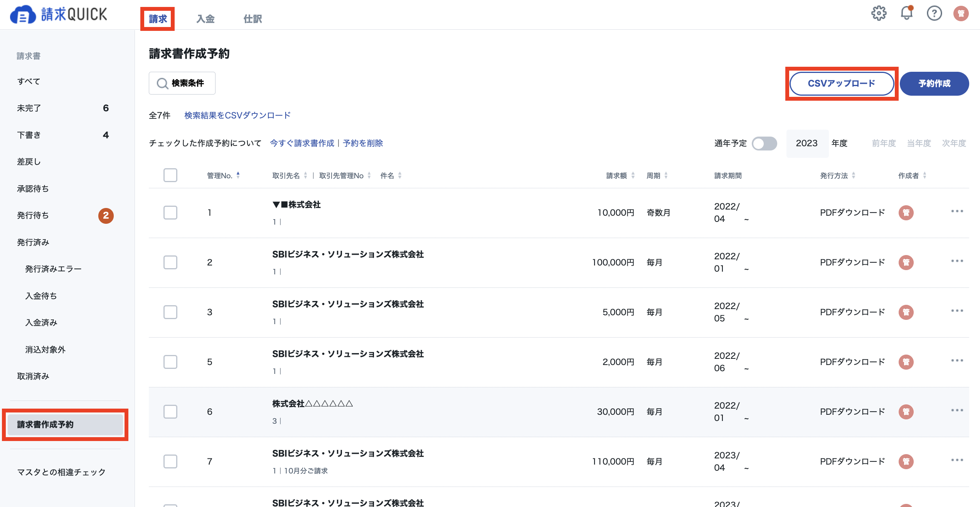Click the 請求QUICK logo
This screenshot has width=980, height=507.
tap(59, 14)
